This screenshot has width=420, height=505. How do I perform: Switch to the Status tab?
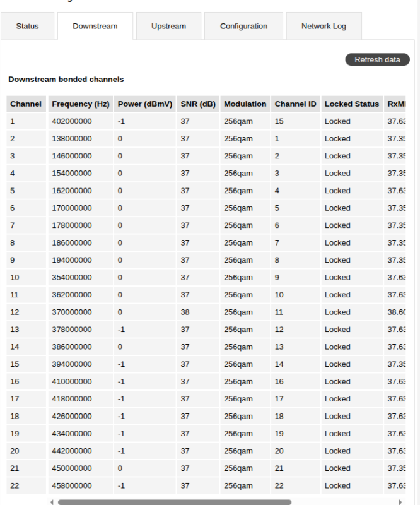click(27, 26)
